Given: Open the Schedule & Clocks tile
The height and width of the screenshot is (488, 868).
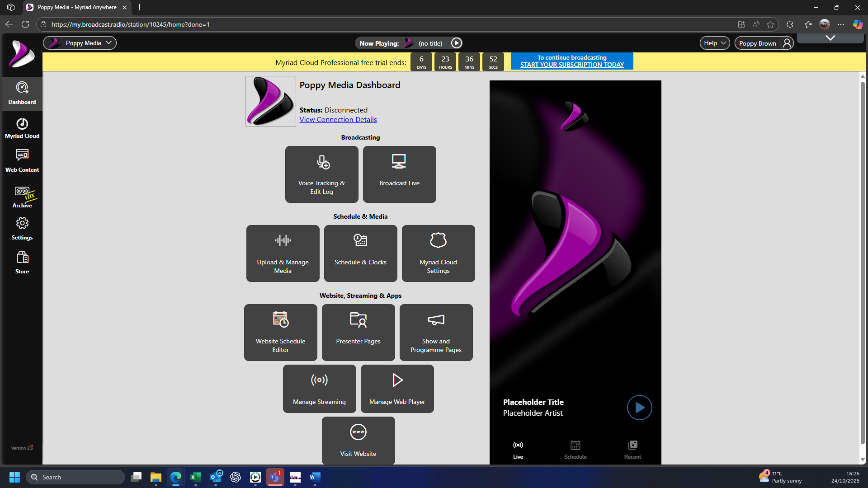Looking at the screenshot, I should (x=360, y=253).
